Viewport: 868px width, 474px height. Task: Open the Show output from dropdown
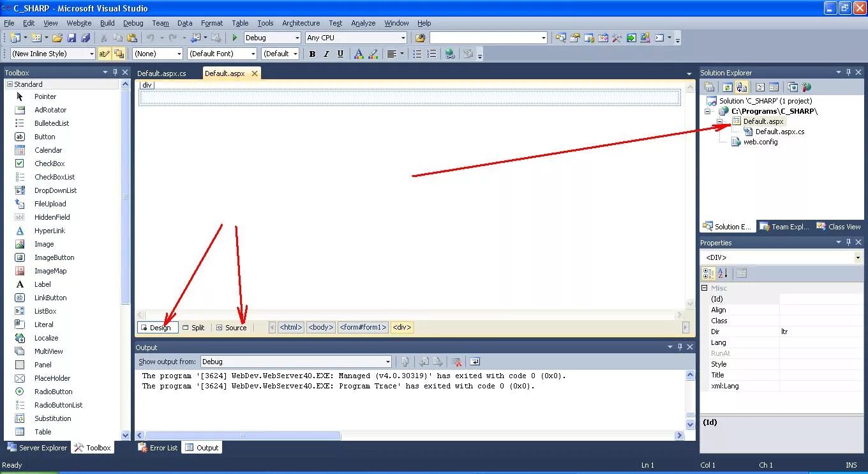387,362
